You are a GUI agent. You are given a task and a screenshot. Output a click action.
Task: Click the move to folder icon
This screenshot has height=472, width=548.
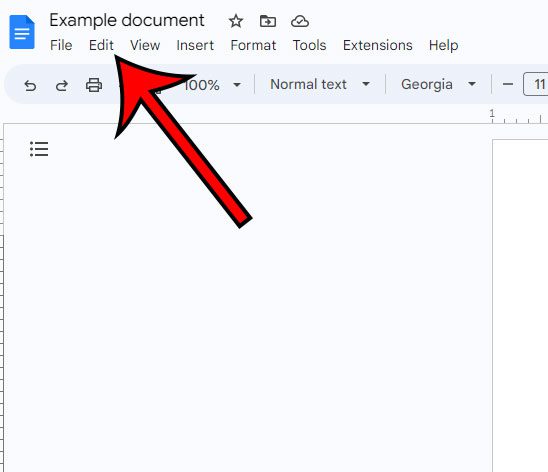point(268,21)
